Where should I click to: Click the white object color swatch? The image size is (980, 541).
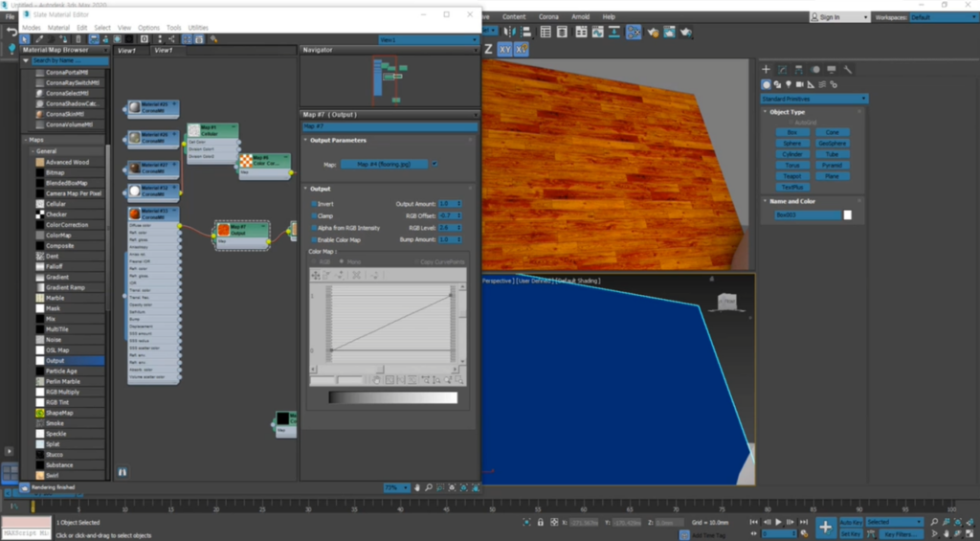(x=847, y=215)
